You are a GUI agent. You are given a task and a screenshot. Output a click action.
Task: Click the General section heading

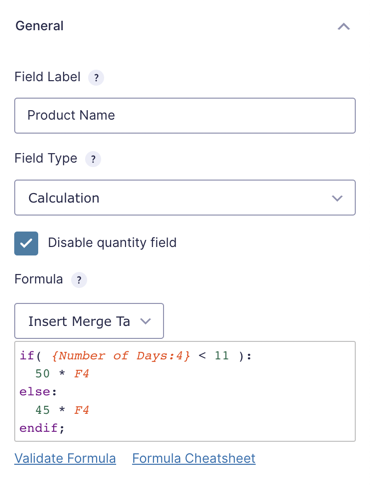(x=40, y=26)
